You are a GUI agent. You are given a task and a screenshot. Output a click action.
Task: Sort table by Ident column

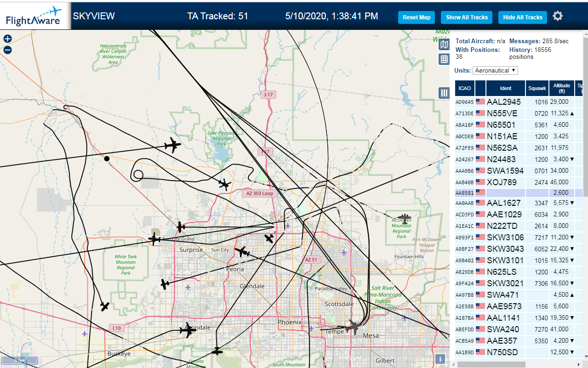pyautogui.click(x=505, y=88)
